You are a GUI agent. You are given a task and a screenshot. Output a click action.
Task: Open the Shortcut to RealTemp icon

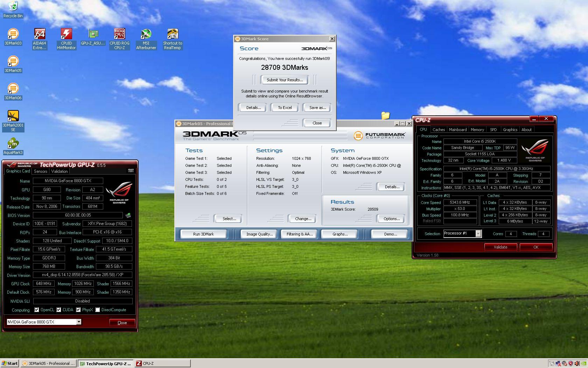pos(173,39)
